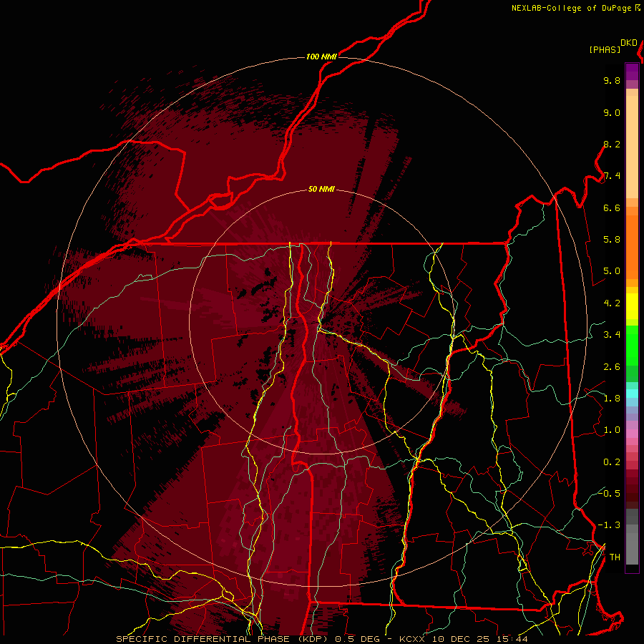Click the 0.2 color scale value

pos(612,462)
